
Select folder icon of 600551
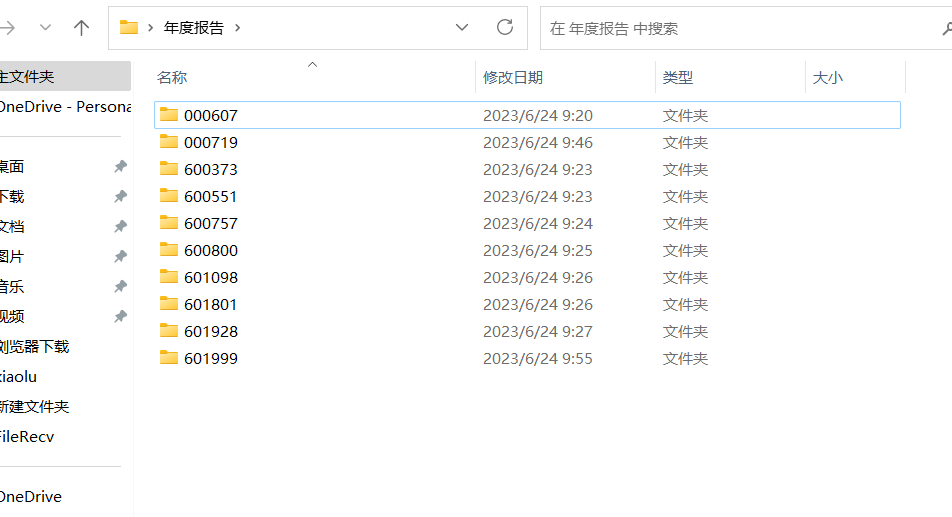tap(169, 195)
